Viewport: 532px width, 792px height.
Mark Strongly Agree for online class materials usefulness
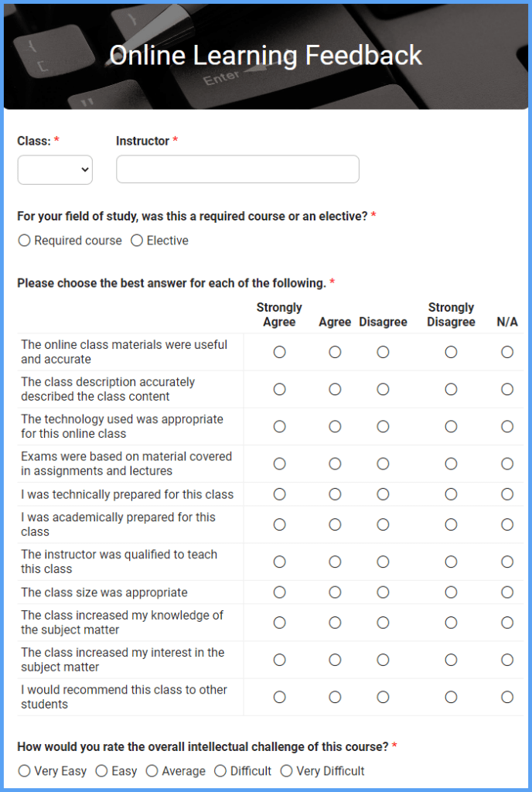pos(279,352)
